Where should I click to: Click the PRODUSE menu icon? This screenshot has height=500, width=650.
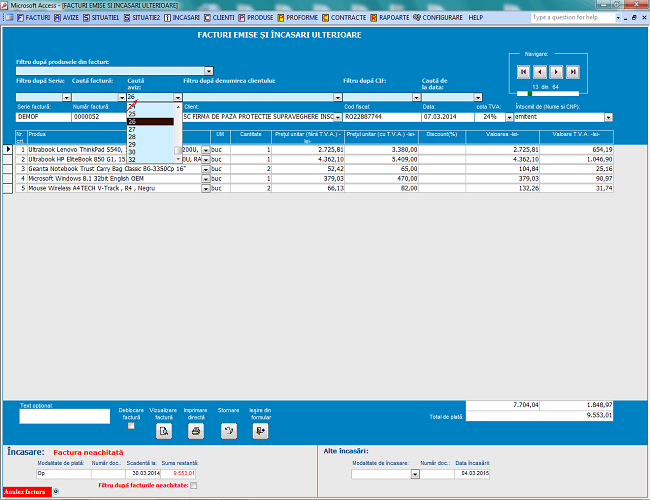tap(242, 18)
